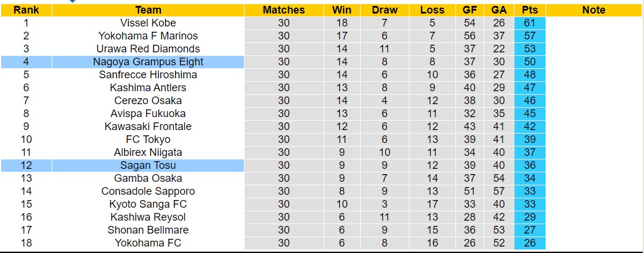644x253 pixels.
Task: Click the Loss column header
Action: (x=432, y=10)
